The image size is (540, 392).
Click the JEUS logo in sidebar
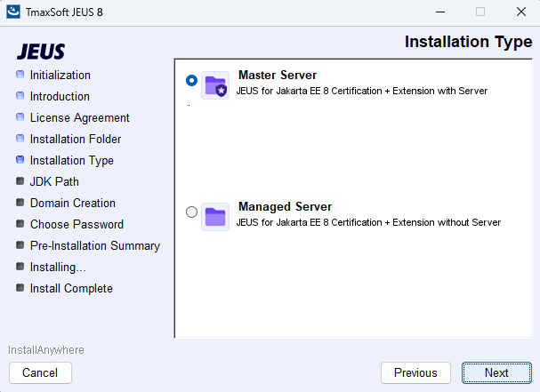[x=41, y=52]
